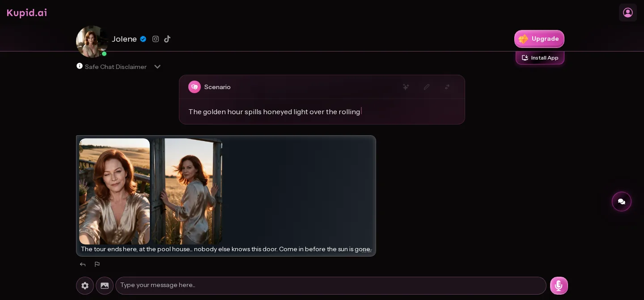
Task: Click the pink Upgrade button
Action: point(539,39)
